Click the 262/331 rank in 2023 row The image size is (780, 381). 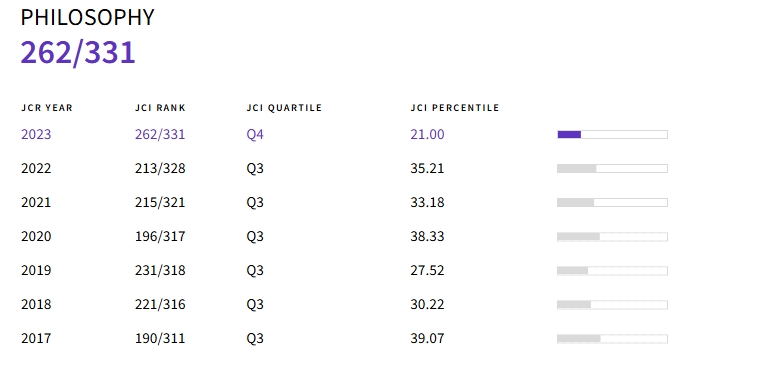tap(160, 134)
